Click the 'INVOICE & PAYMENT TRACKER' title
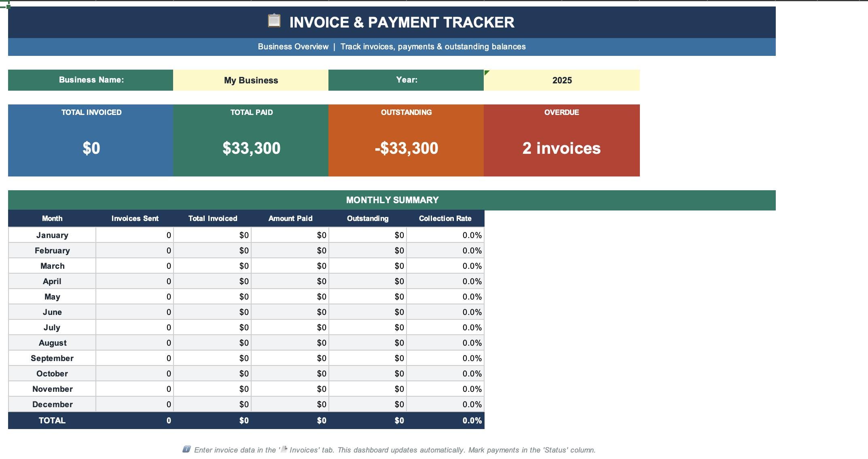The width and height of the screenshot is (868, 459). [402, 22]
